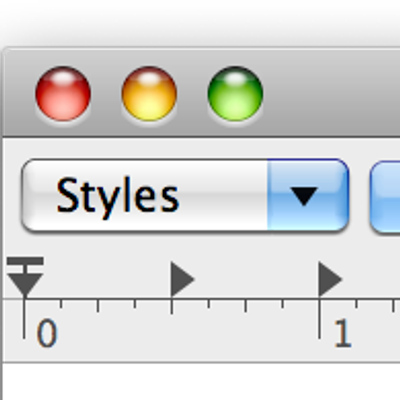This screenshot has height=400, width=400.
Task: Open the Styles pop-up menu
Action: (185, 196)
